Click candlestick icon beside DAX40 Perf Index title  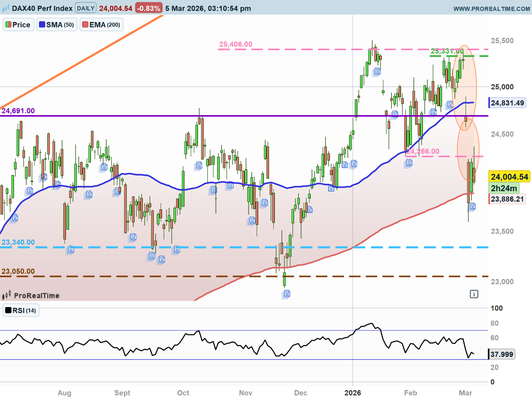pos(6,8)
